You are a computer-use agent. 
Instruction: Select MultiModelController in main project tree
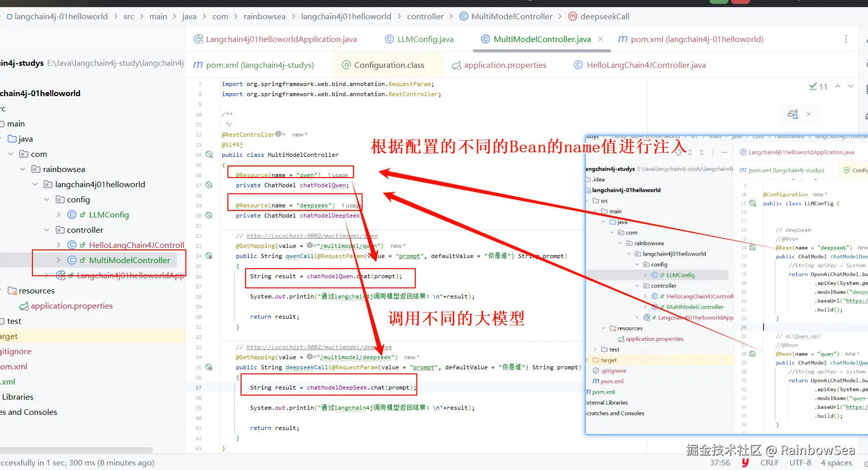[130, 260]
